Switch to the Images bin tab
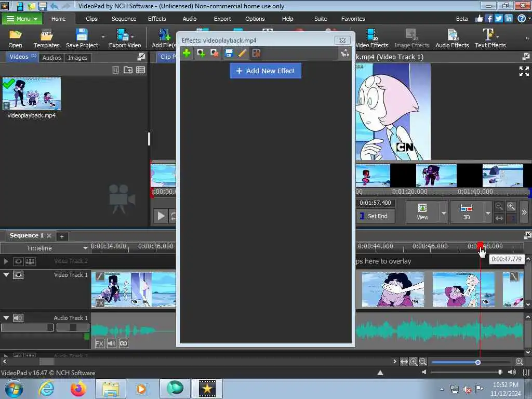This screenshot has height=399, width=532. [77, 58]
